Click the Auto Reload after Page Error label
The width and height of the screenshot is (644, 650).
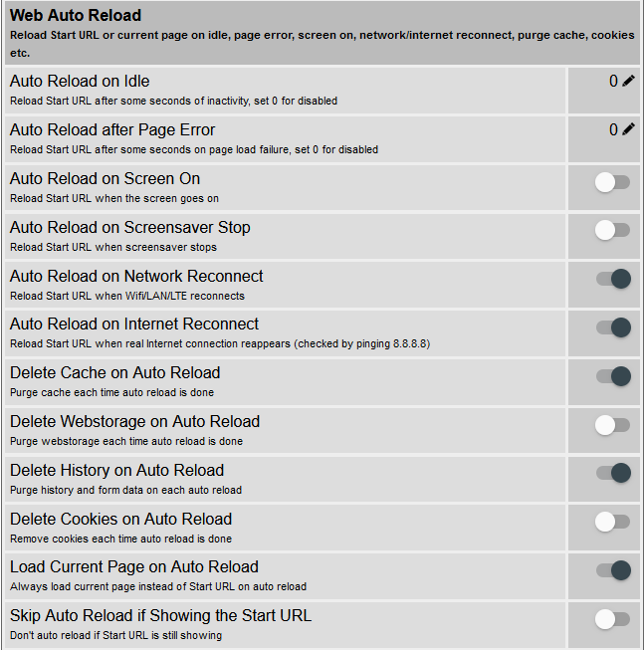[x=112, y=130]
